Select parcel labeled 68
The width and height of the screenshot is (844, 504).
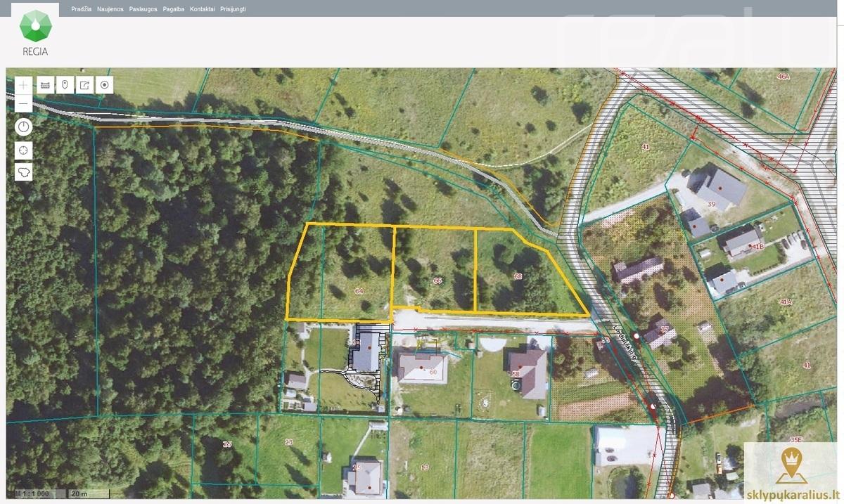(x=518, y=276)
